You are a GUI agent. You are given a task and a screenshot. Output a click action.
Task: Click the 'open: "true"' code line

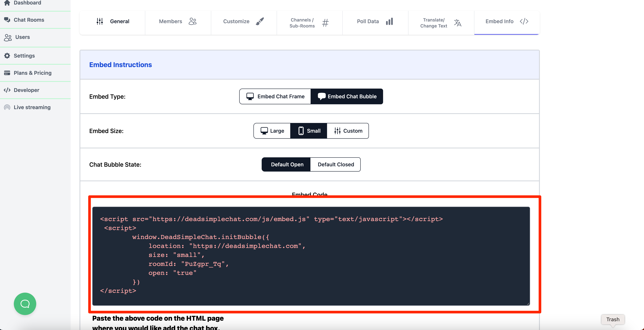click(173, 273)
